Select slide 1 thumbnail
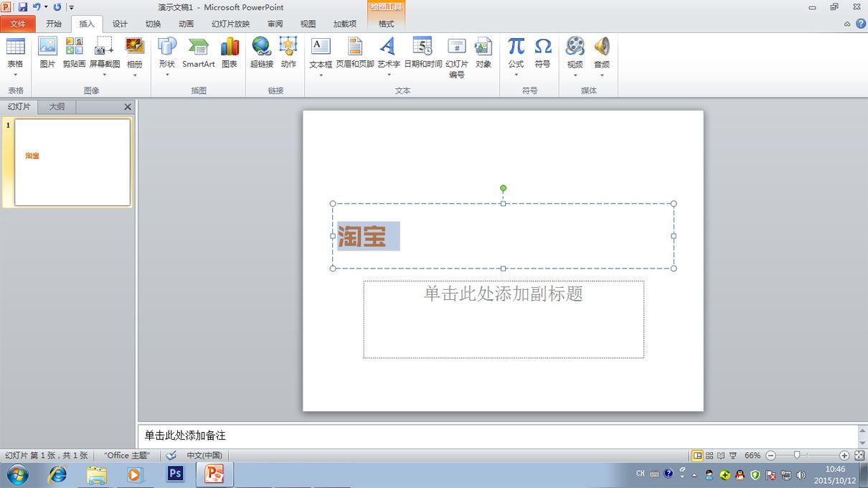This screenshot has height=488, width=868. pos(72,162)
